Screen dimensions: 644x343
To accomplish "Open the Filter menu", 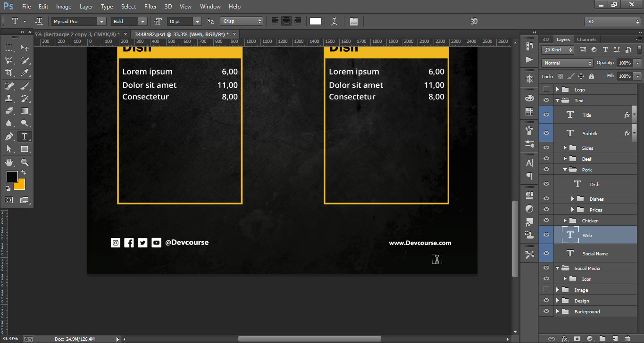I will [x=151, y=6].
